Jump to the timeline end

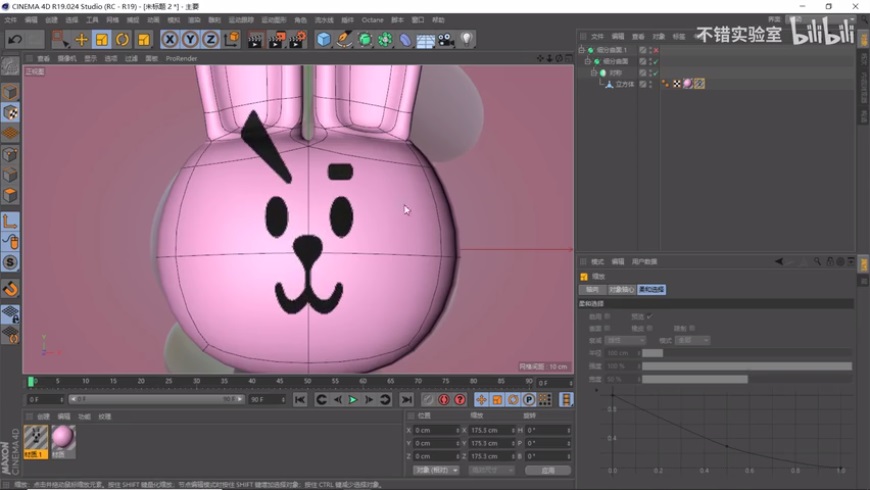[x=407, y=400]
